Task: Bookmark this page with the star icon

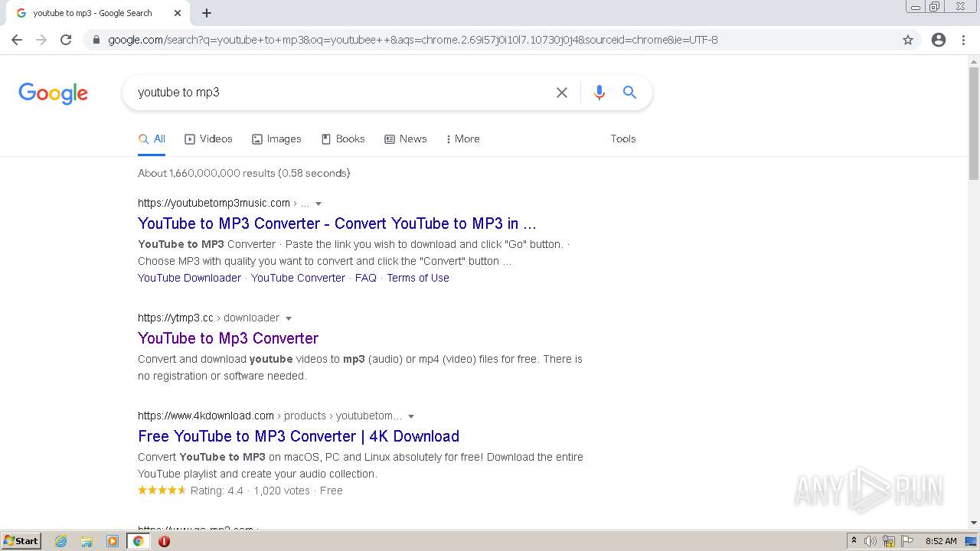Action: pyautogui.click(x=908, y=40)
